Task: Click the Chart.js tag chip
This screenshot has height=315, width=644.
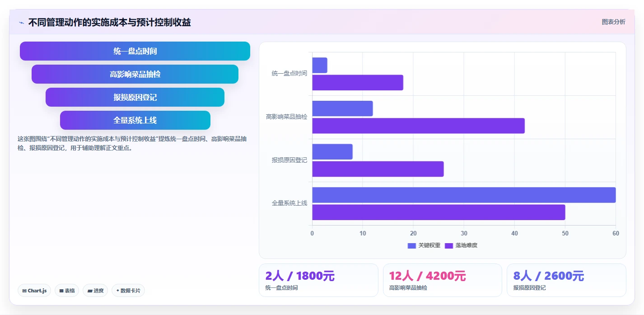Action: coord(34,291)
